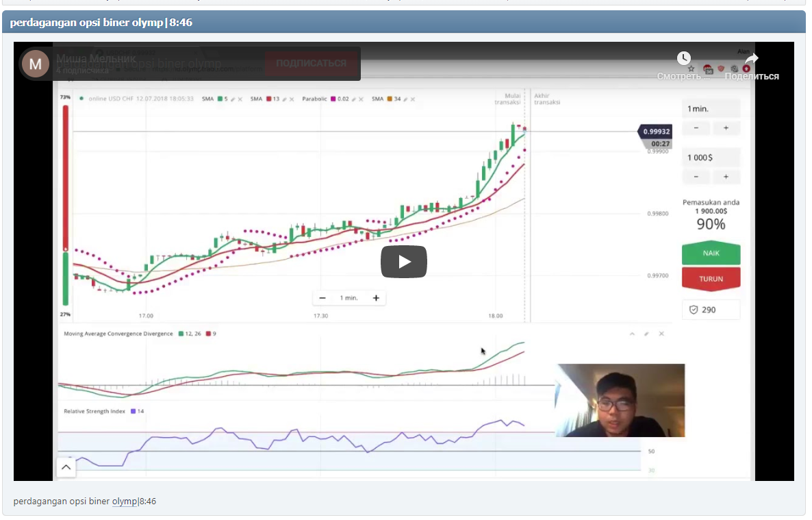Click the 1 000$ amount field
The width and height of the screenshot is (812, 520).
click(x=711, y=158)
